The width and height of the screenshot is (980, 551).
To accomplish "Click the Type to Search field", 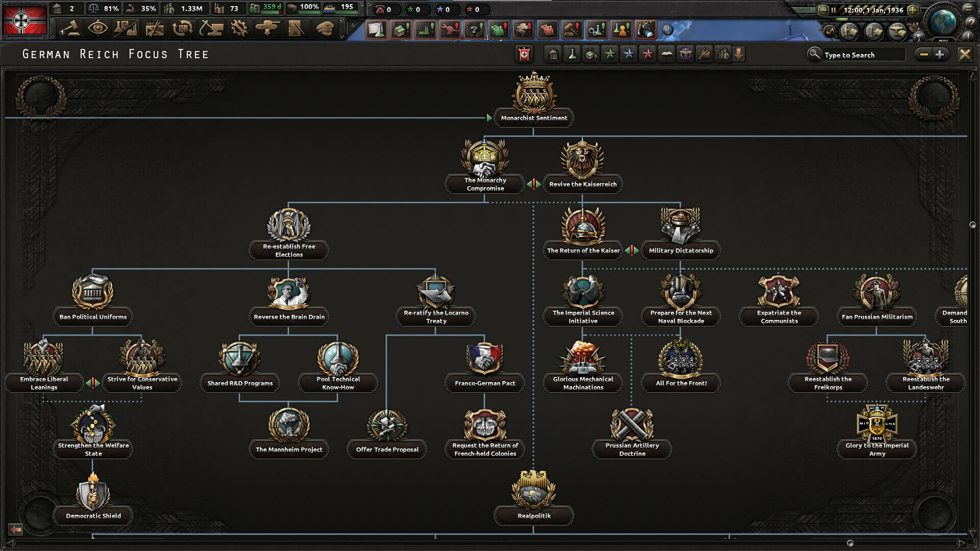I will (x=864, y=55).
